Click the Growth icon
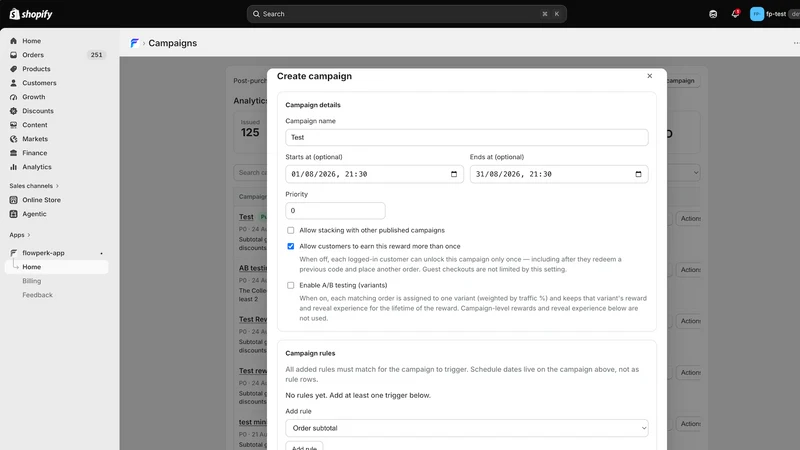Viewport: 800px width, 450px height. pos(13,97)
